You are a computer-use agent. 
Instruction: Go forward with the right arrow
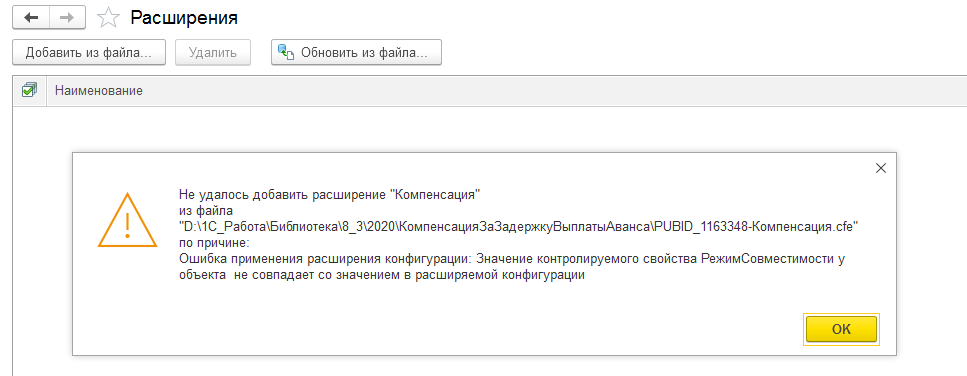click(x=67, y=17)
